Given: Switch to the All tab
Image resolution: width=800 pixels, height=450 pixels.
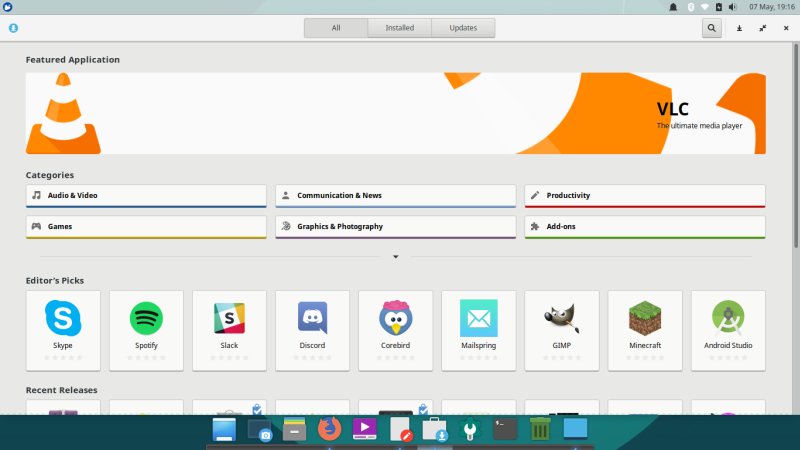Looking at the screenshot, I should click(336, 28).
